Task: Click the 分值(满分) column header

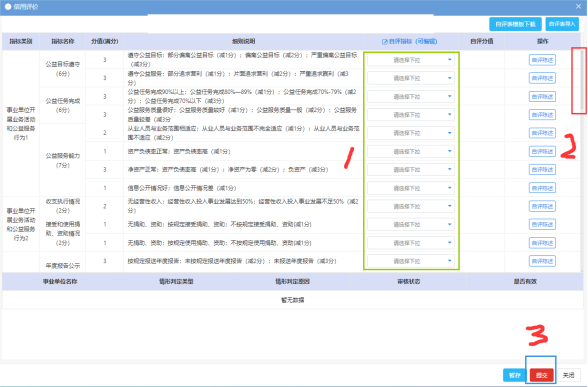Action: coord(105,41)
